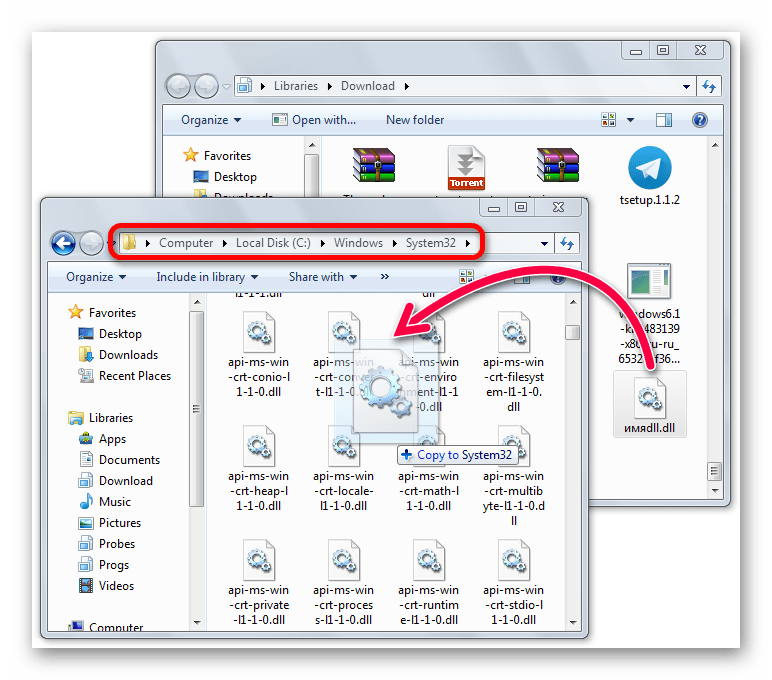Select the windows6.1 update file icon
Viewport: 772px width, 680px height.
650,282
